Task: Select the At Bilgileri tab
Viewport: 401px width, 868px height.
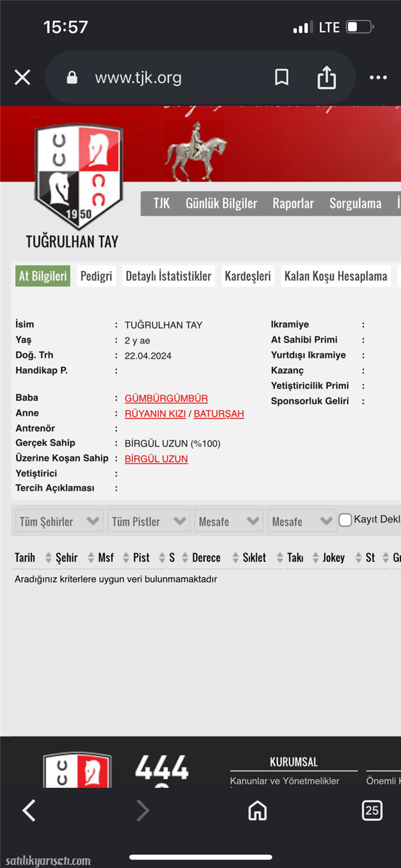Action: [x=43, y=276]
